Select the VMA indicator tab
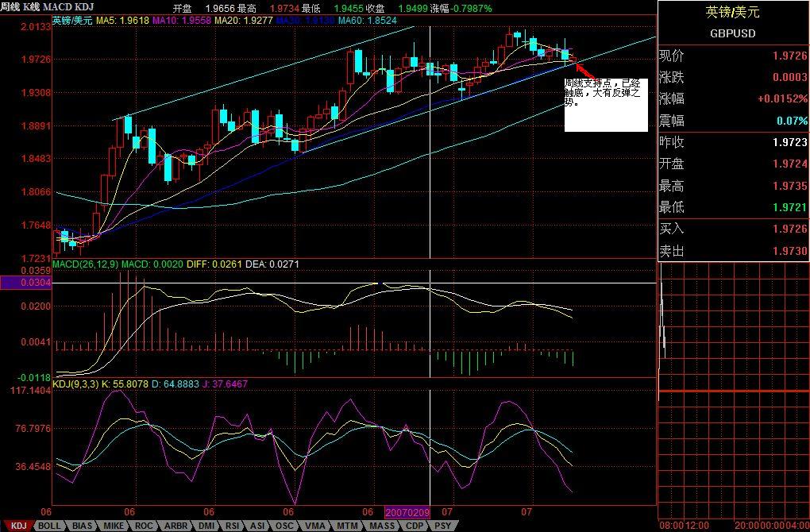Screen dimensions: 810x532 (315, 526)
